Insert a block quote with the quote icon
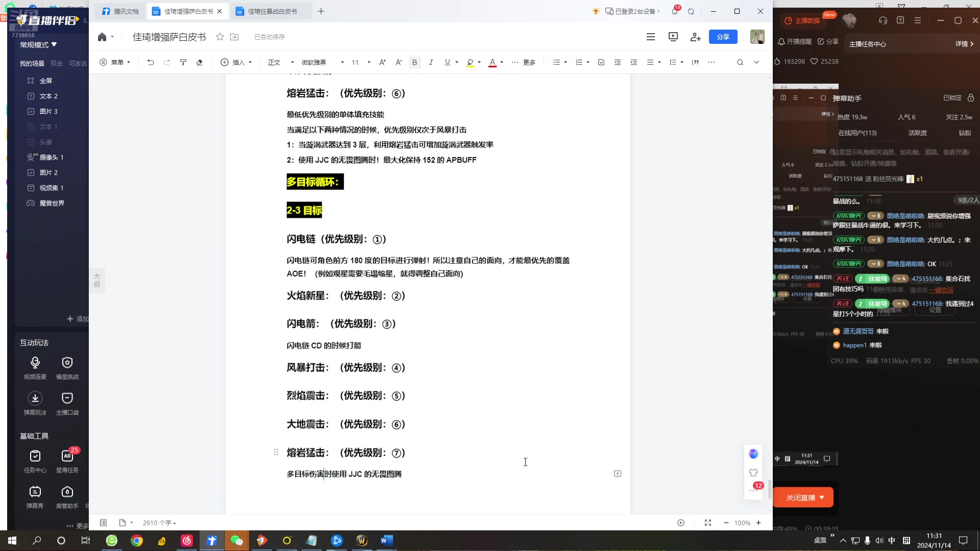This screenshot has width=980, height=551. [695, 62]
